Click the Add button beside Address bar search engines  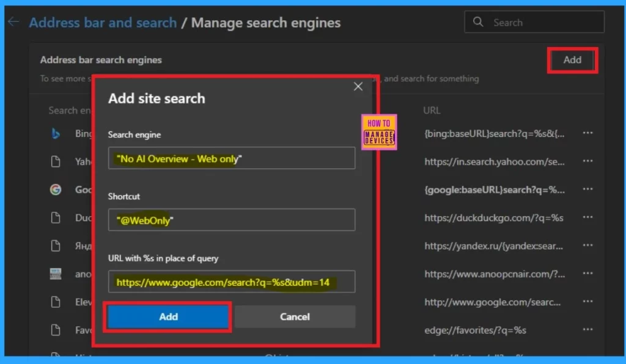pyautogui.click(x=572, y=60)
